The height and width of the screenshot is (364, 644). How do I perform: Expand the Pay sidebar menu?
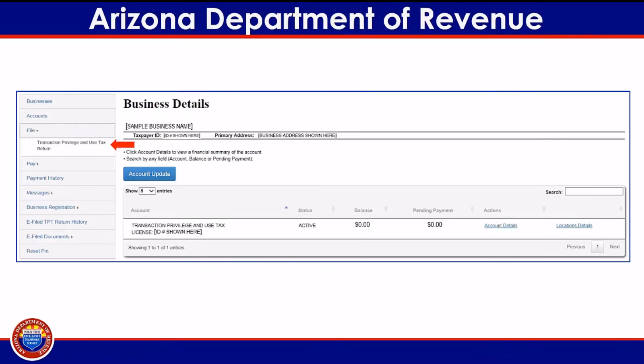pyautogui.click(x=33, y=164)
